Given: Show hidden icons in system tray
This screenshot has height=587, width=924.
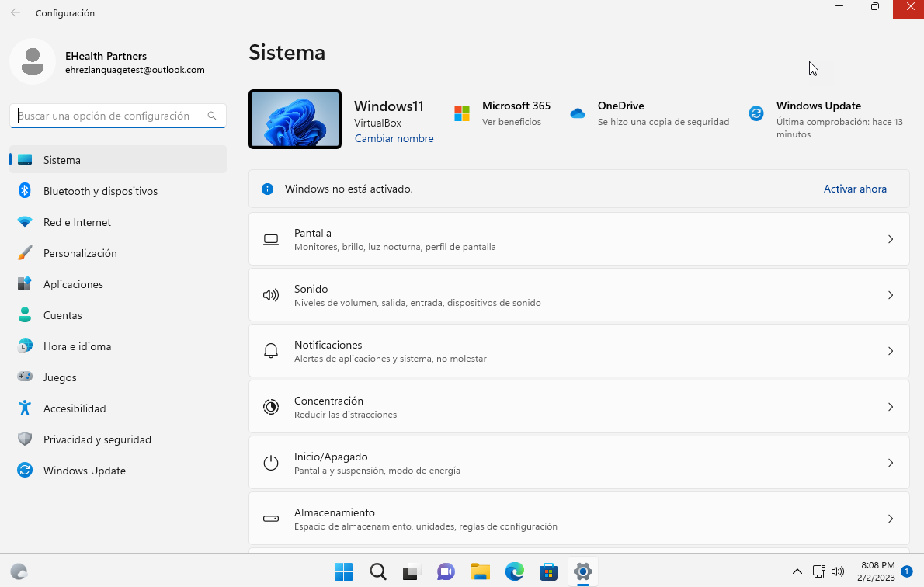Looking at the screenshot, I should click(797, 571).
